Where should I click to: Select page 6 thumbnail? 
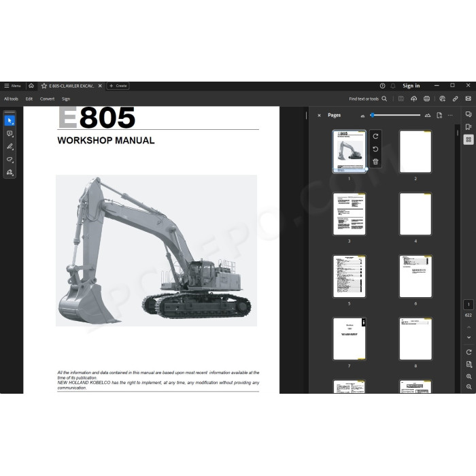click(x=415, y=276)
